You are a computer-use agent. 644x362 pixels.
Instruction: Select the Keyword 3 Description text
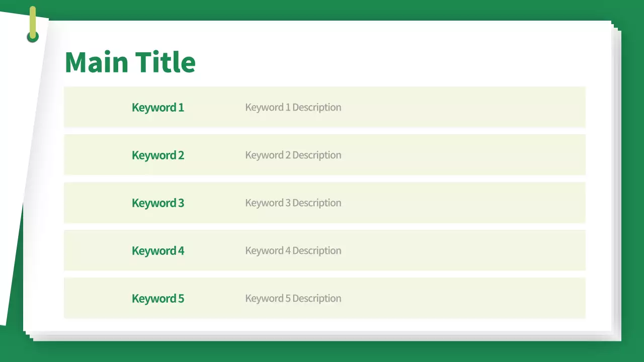coord(293,203)
